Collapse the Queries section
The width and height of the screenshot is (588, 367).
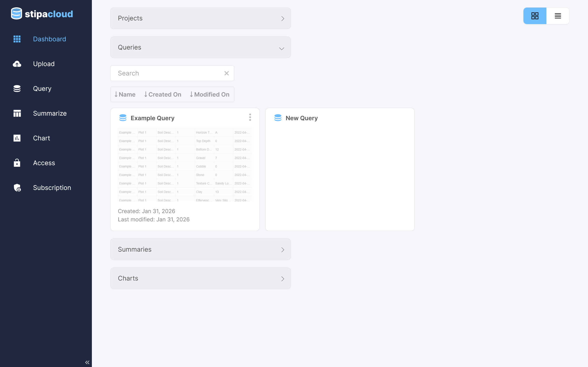click(x=201, y=47)
